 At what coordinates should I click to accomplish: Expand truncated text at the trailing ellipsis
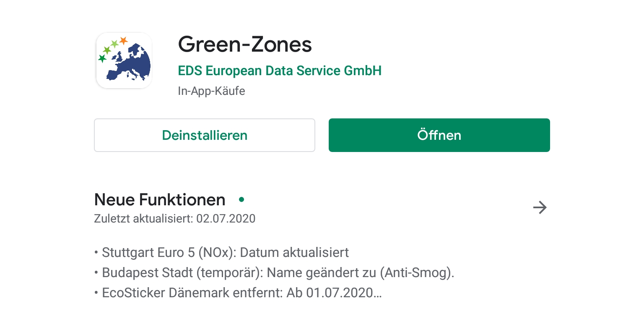378,293
